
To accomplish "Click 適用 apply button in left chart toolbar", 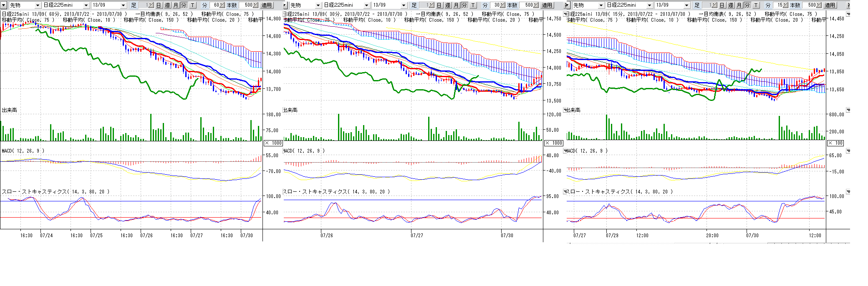I will click(x=266, y=5).
